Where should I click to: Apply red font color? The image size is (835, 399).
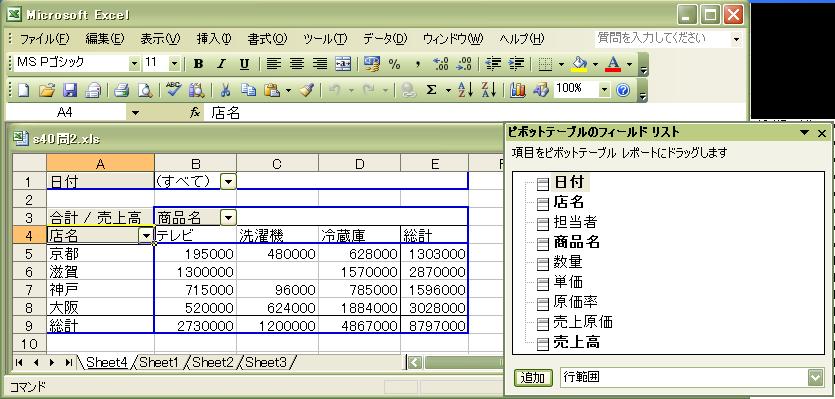tap(613, 64)
